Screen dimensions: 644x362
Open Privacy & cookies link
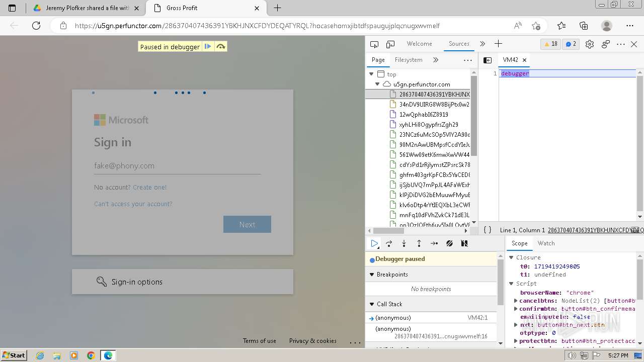tap(313, 341)
